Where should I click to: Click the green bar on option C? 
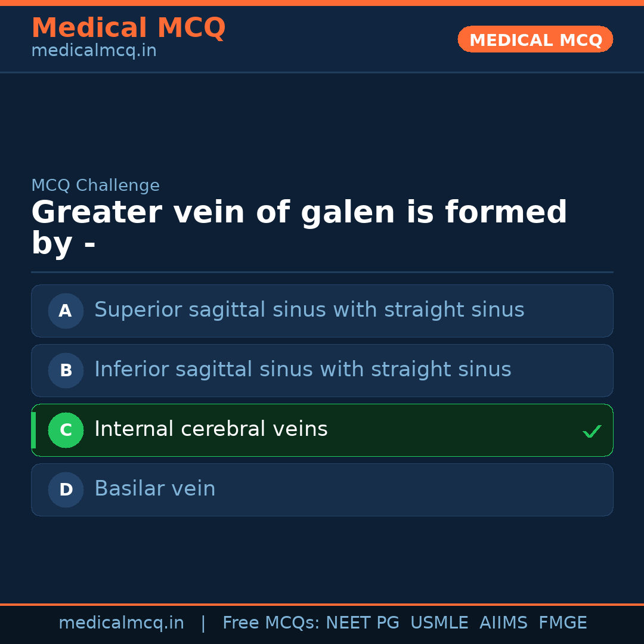tap(33, 430)
